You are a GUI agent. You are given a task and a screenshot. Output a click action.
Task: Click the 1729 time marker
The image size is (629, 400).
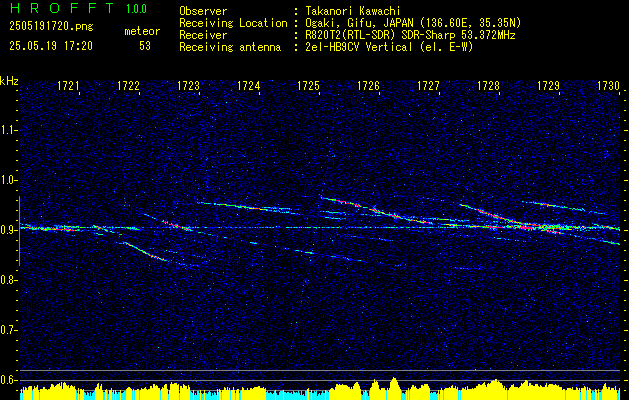pyautogui.click(x=548, y=86)
